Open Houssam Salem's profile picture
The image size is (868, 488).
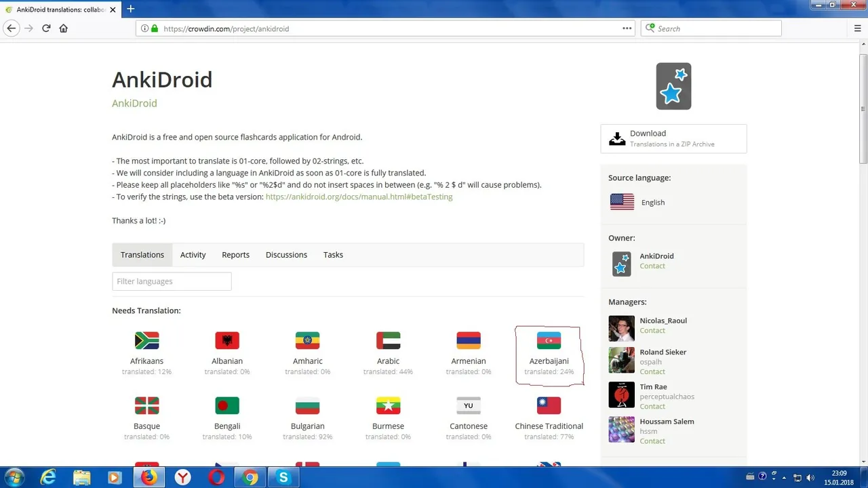pos(621,429)
